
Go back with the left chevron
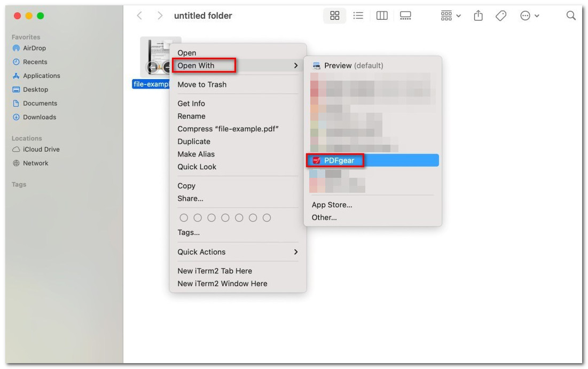pyautogui.click(x=139, y=16)
